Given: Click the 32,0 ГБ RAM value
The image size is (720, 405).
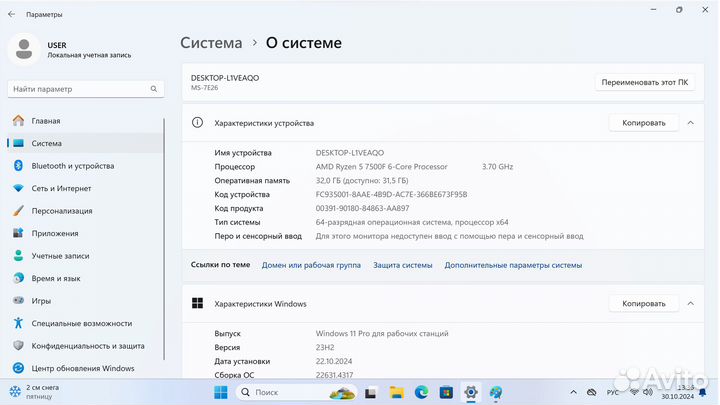Looking at the screenshot, I should pos(362,180).
